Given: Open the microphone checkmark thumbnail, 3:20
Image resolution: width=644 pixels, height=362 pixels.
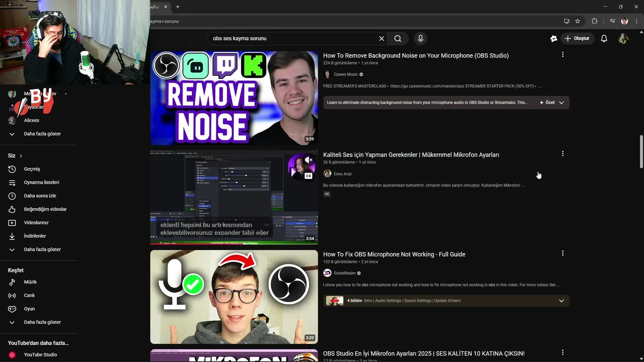Looking at the screenshot, I should point(234,297).
